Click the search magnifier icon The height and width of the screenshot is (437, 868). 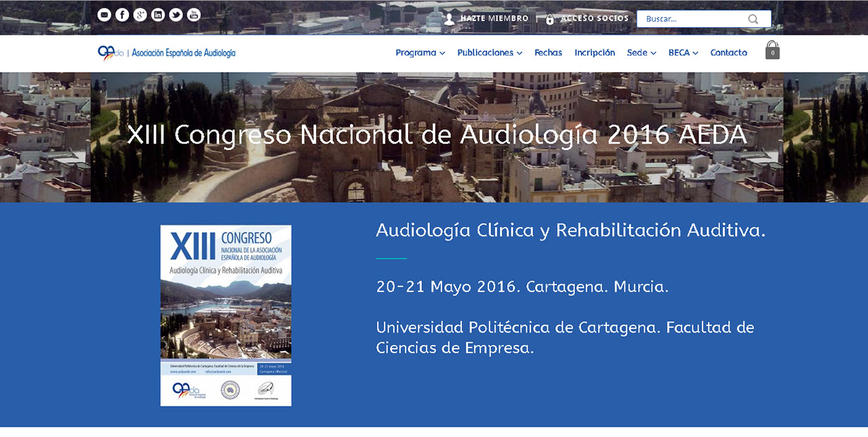[x=753, y=19]
